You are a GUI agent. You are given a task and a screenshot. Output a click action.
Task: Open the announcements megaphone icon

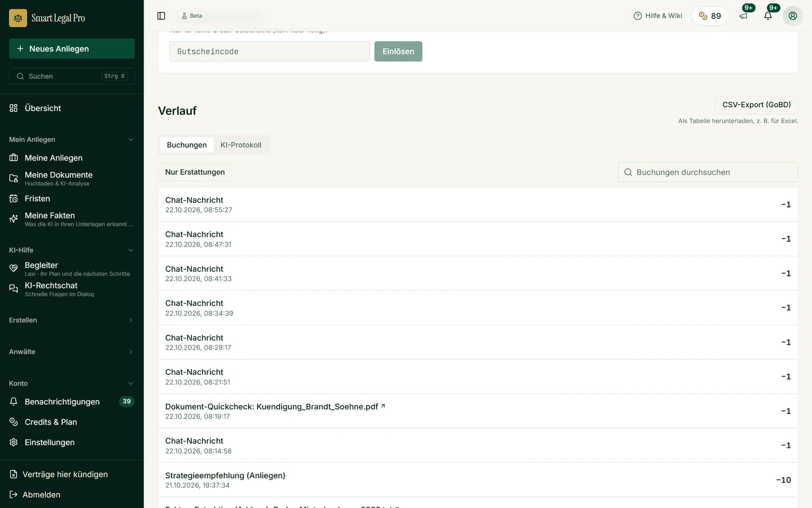[743, 16]
